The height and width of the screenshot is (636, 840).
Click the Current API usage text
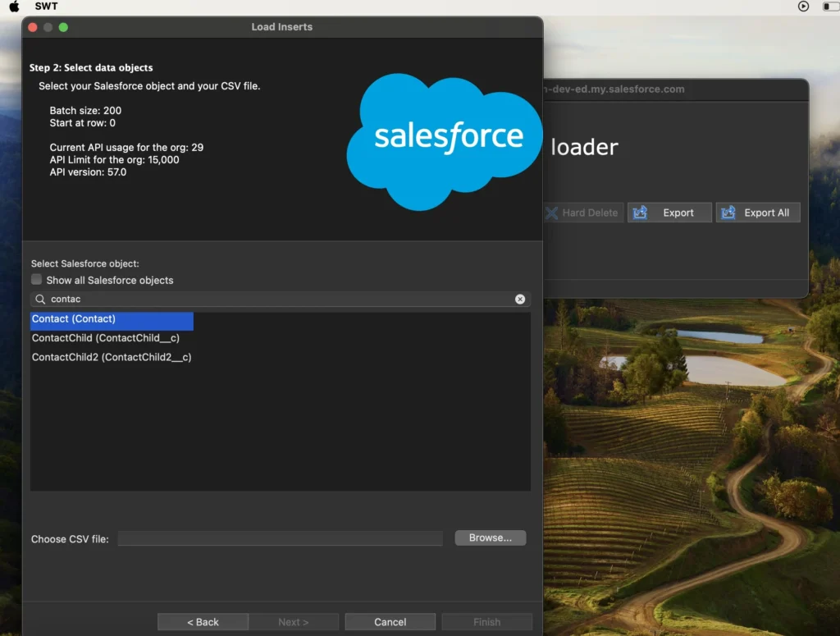click(x=126, y=148)
